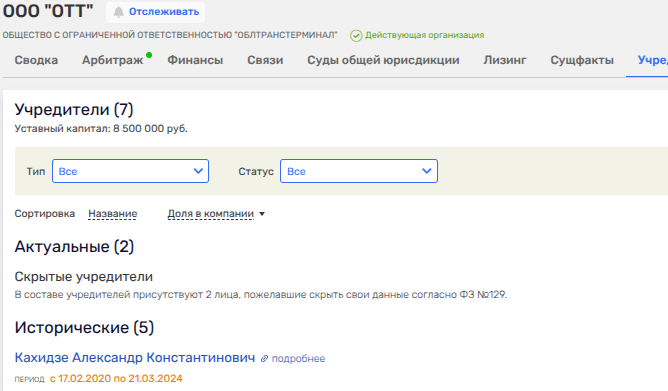The width and height of the screenshot is (668, 391).
Task: Click the green checkmark status icon
Action: coord(356,36)
